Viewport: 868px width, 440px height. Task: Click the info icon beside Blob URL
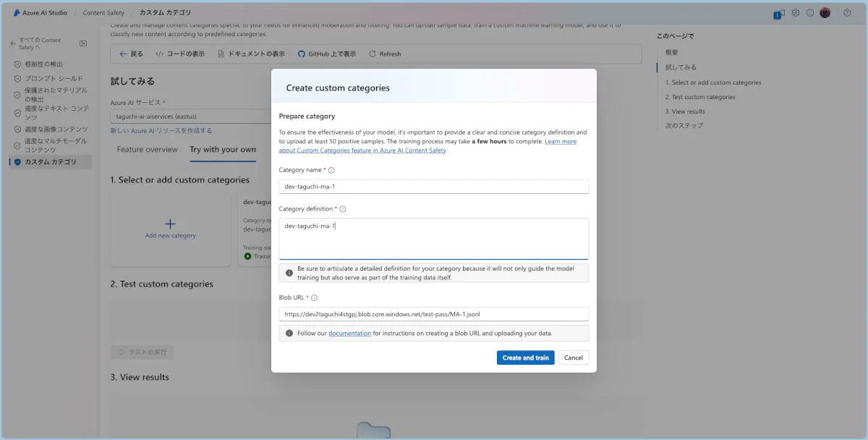[315, 297]
